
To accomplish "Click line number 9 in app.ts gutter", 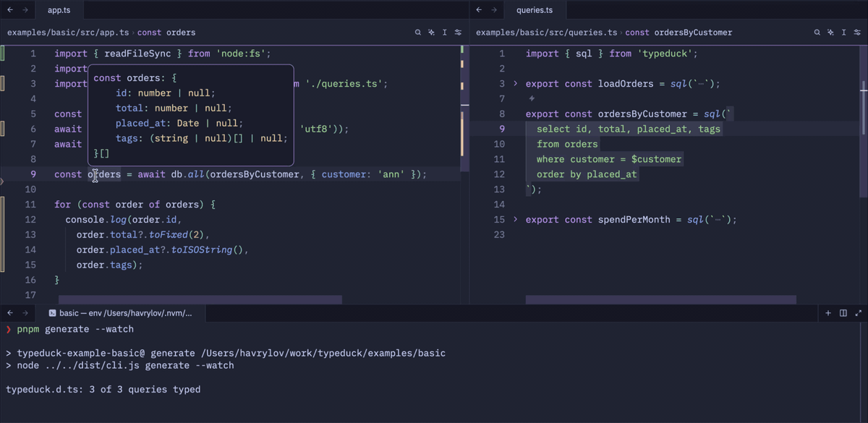I will click(x=33, y=174).
